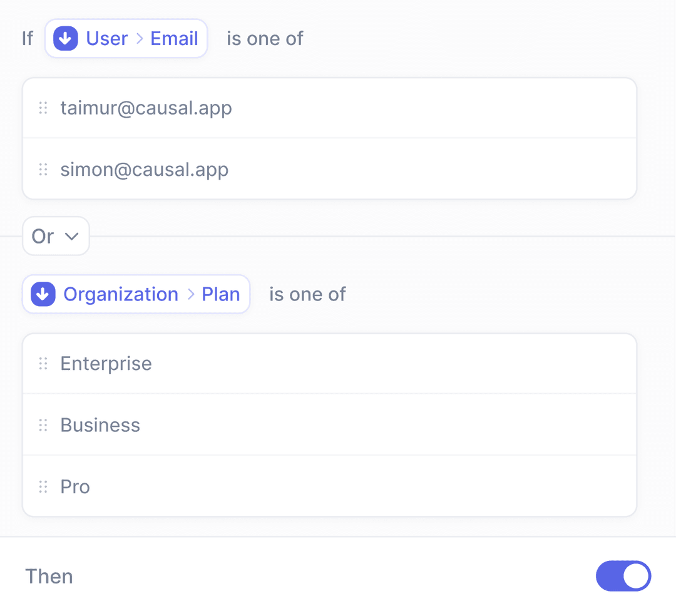Screen dimensions: 676x616
Task: Click drag handle next to Business
Action: [43, 425]
